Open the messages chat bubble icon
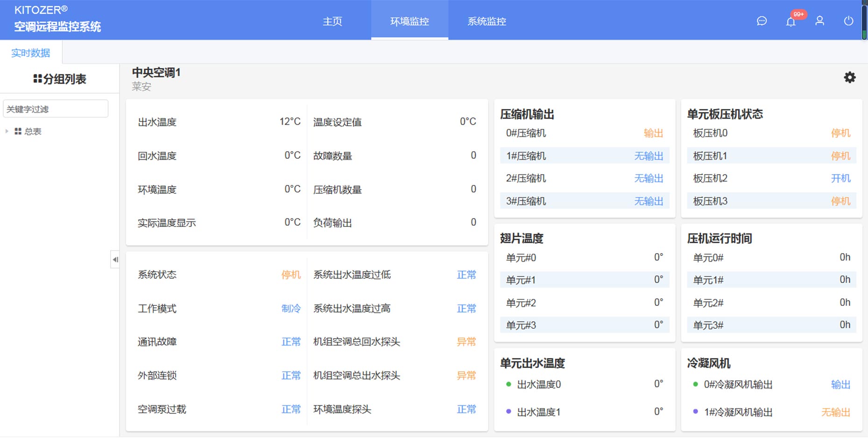 pyautogui.click(x=762, y=21)
